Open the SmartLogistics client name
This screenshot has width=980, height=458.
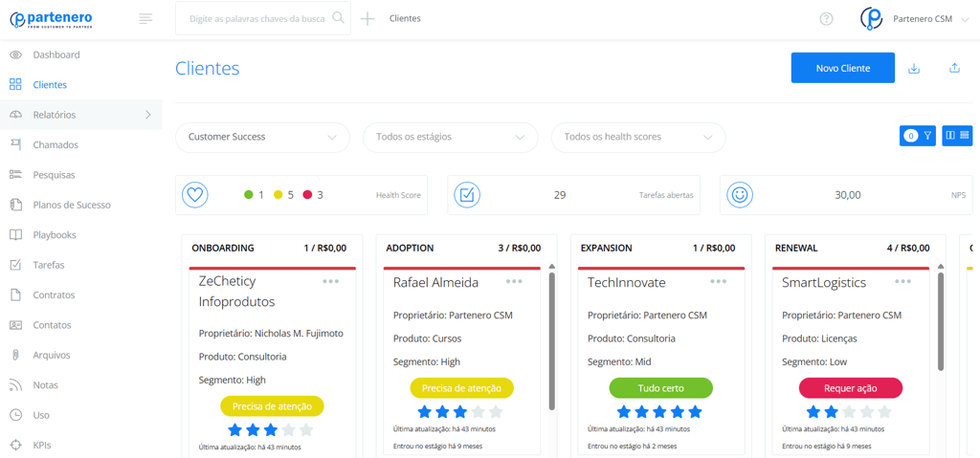coord(824,282)
